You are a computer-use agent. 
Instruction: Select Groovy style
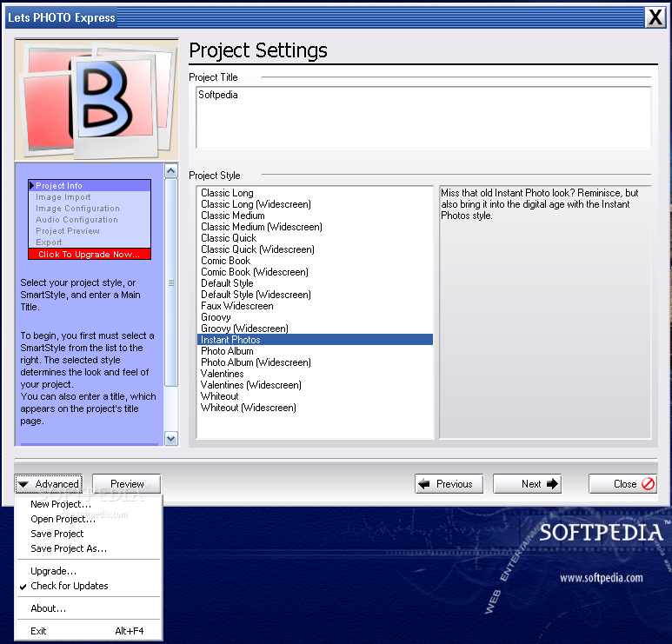point(315,317)
